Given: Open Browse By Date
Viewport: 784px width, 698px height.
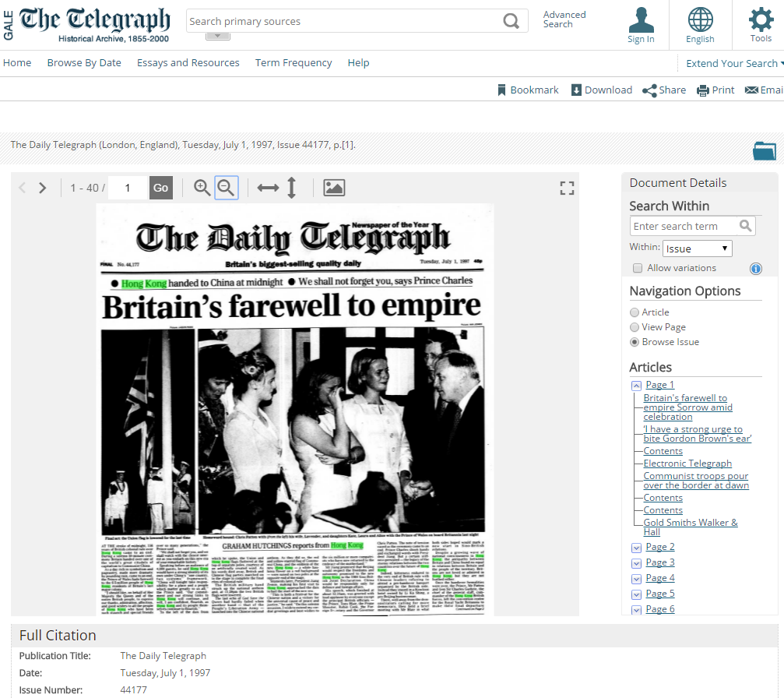Looking at the screenshot, I should coord(84,63).
